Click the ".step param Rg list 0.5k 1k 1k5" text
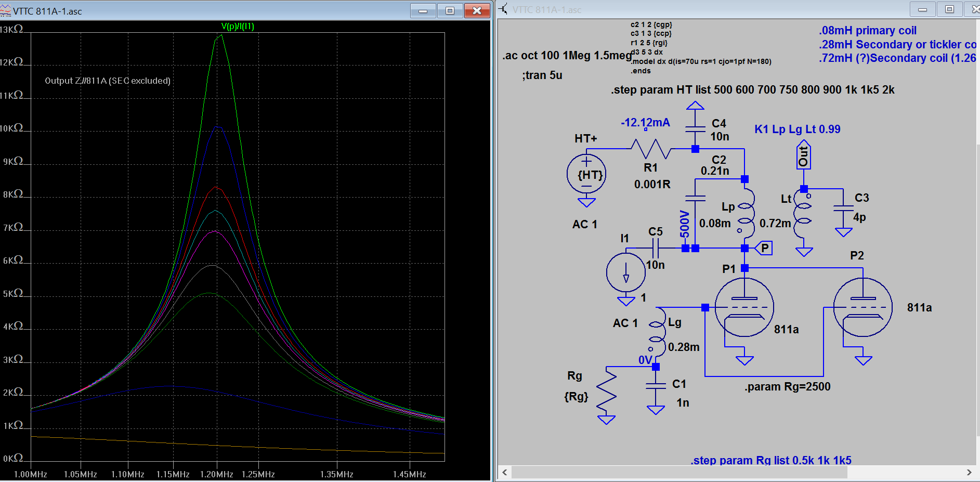 (x=771, y=460)
